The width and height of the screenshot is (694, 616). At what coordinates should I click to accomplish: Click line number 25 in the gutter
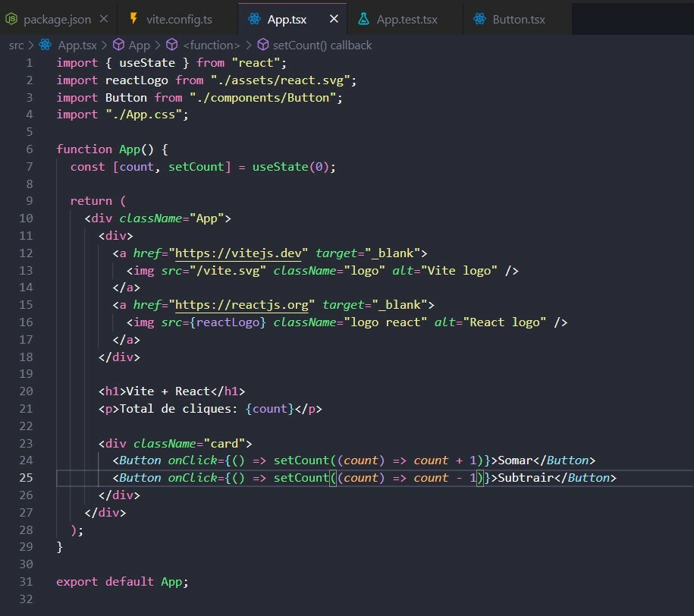[x=26, y=478]
